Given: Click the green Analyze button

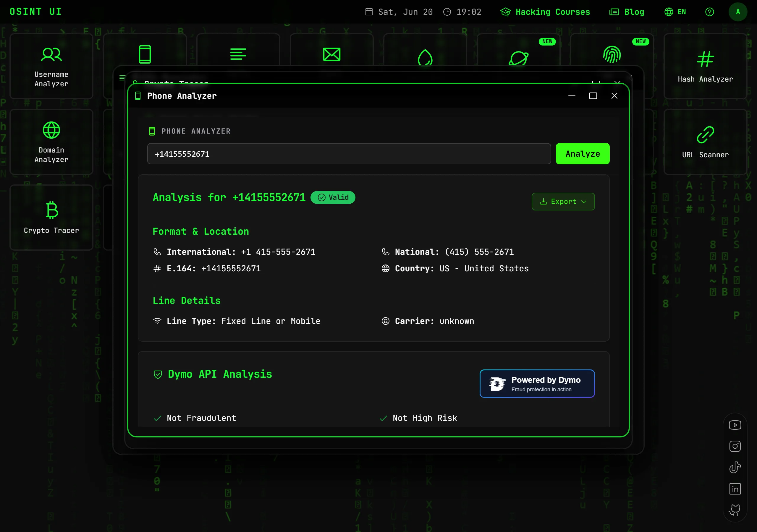Looking at the screenshot, I should [x=583, y=154].
